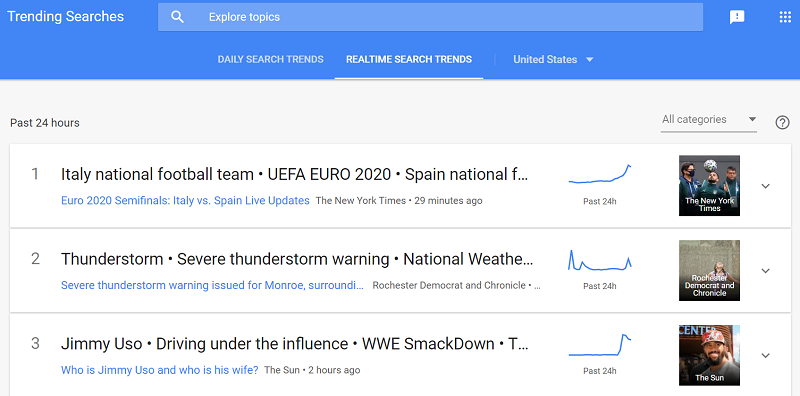
Task: Click the Past 24 hours label
Action: pos(45,123)
